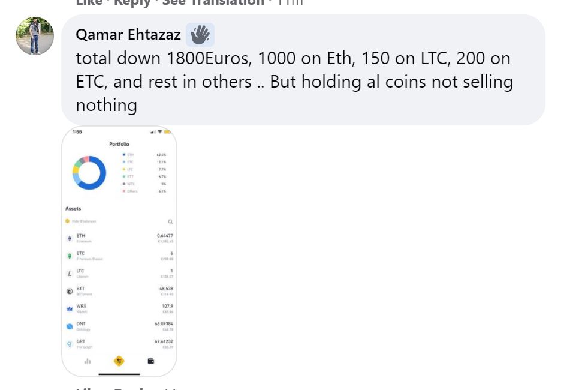Select the ETC Ethereum Classic icon
Screen dimensions: 588x390
(x=70, y=256)
